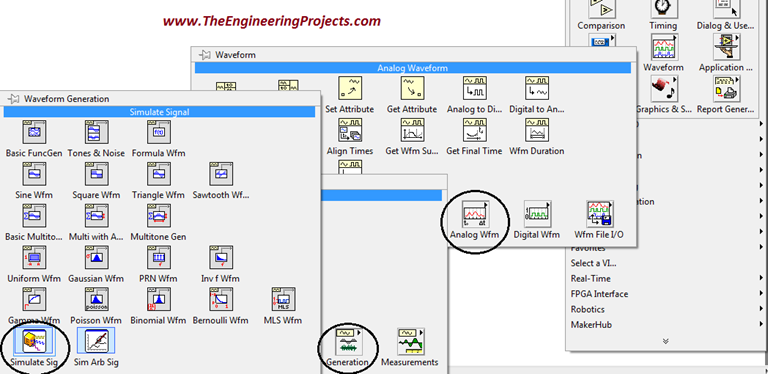Click the Simulate Sig express VI
The image size is (768, 374).
click(x=34, y=341)
